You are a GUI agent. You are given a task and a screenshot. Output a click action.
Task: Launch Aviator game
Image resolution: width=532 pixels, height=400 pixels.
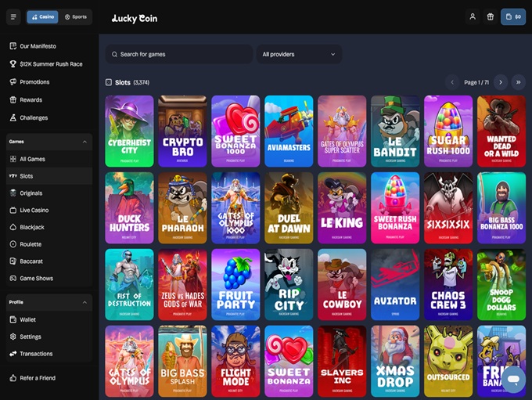point(395,285)
